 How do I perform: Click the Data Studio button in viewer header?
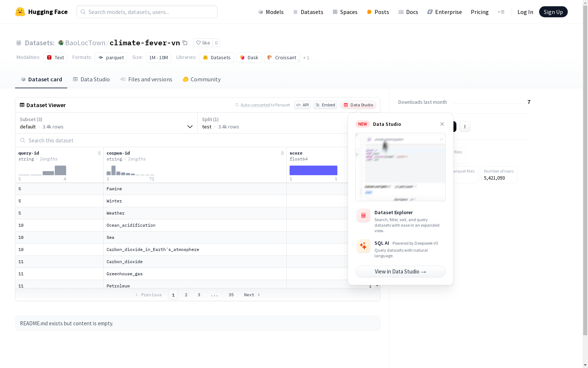pos(358,105)
